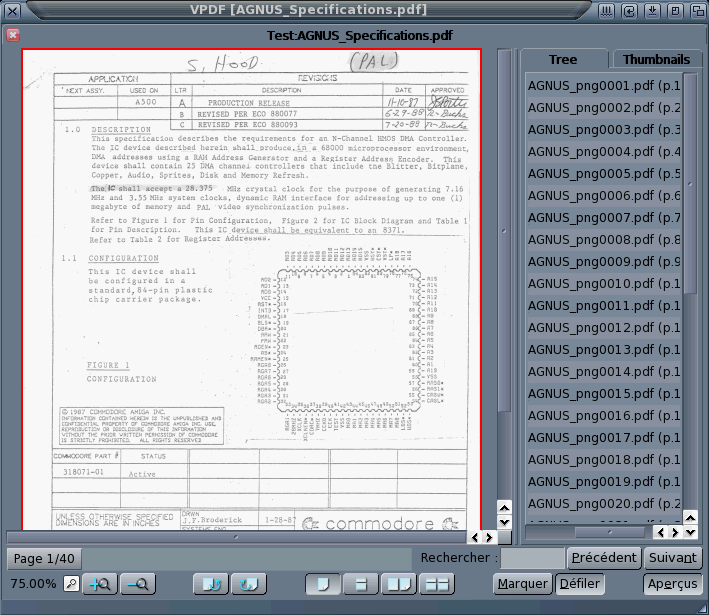
Task: Select AGNUS_png0008.pdf in the tree
Action: click(604, 240)
